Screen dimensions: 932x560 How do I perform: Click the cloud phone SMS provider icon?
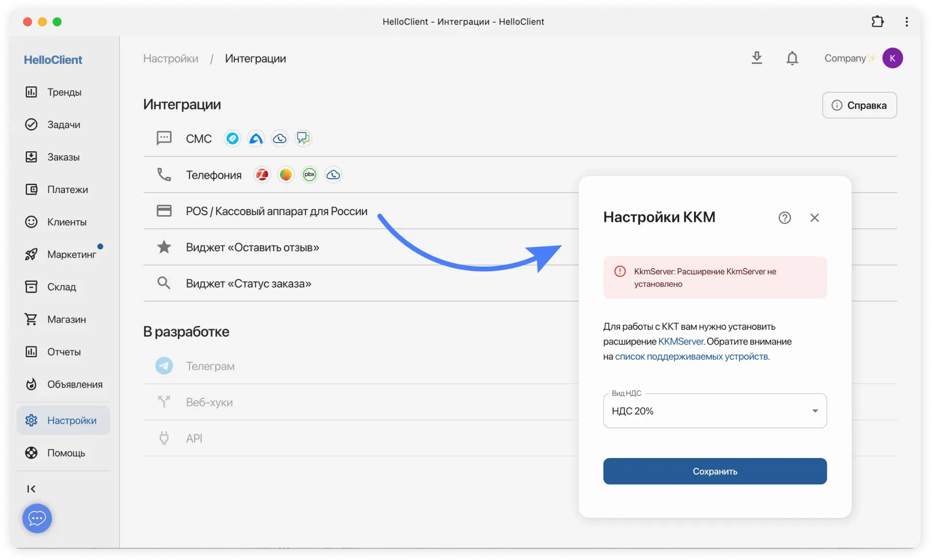click(x=279, y=138)
